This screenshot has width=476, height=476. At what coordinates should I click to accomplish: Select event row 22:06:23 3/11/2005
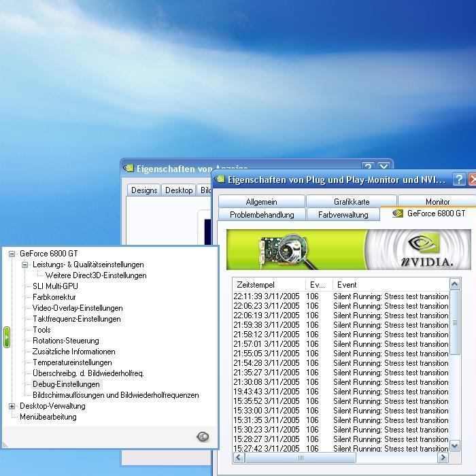coord(341,306)
